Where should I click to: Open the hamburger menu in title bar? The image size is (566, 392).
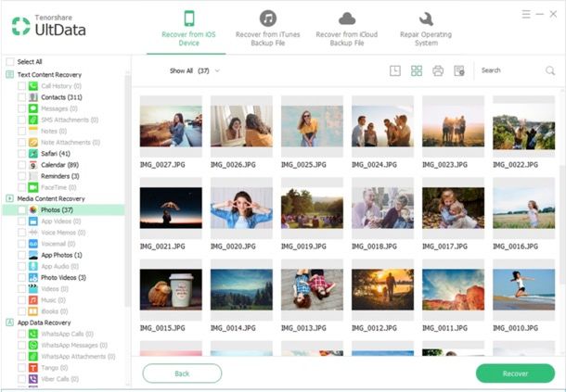point(526,15)
